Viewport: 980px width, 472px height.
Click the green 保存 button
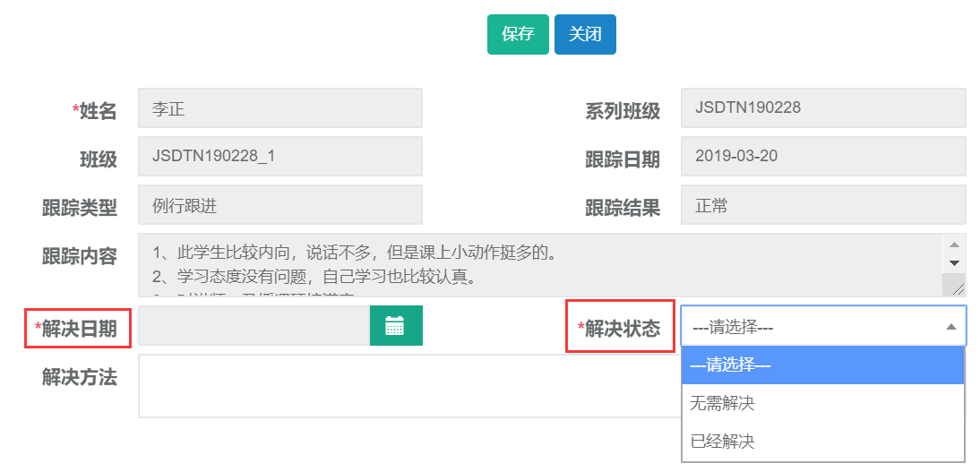coord(518,34)
